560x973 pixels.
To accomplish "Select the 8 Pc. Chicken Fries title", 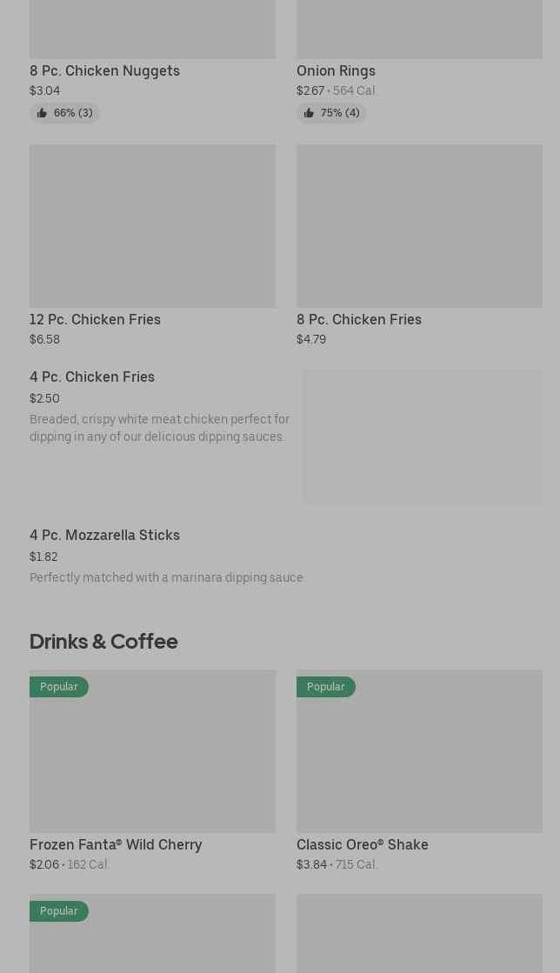I will pyautogui.click(x=358, y=319).
